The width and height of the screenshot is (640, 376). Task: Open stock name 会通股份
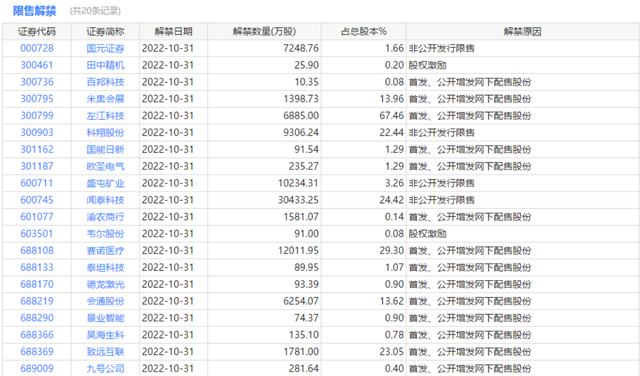(x=105, y=301)
